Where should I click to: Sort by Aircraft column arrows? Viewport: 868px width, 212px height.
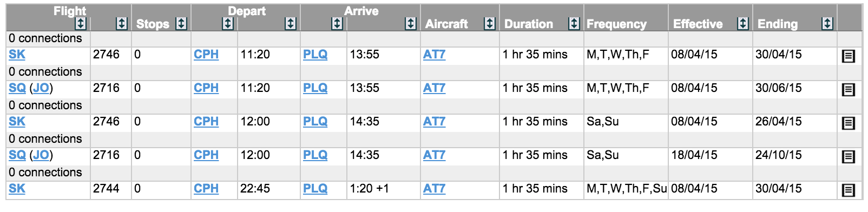click(490, 23)
